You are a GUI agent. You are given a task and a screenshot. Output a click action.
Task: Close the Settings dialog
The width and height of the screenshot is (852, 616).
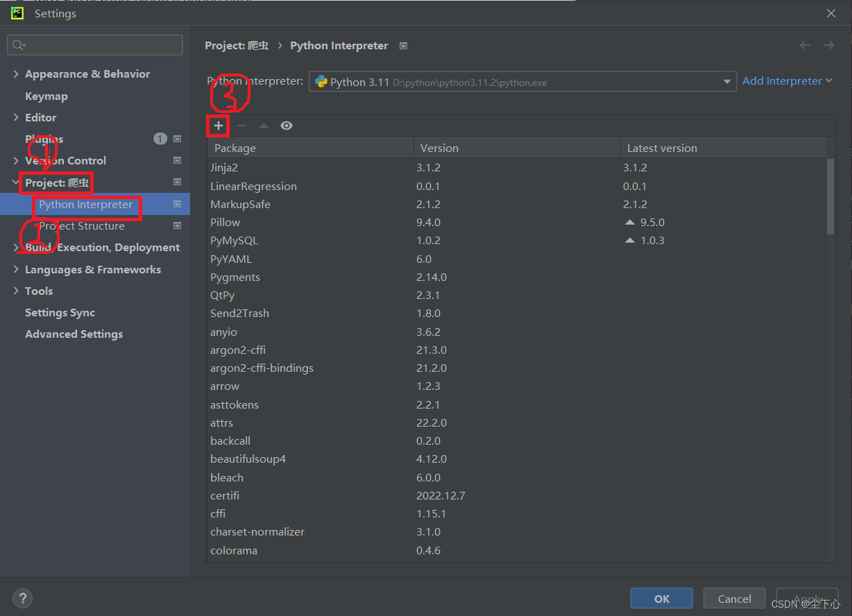click(831, 13)
